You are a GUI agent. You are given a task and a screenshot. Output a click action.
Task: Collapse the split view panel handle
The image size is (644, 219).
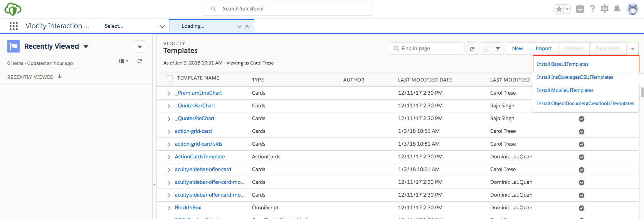pos(155,184)
